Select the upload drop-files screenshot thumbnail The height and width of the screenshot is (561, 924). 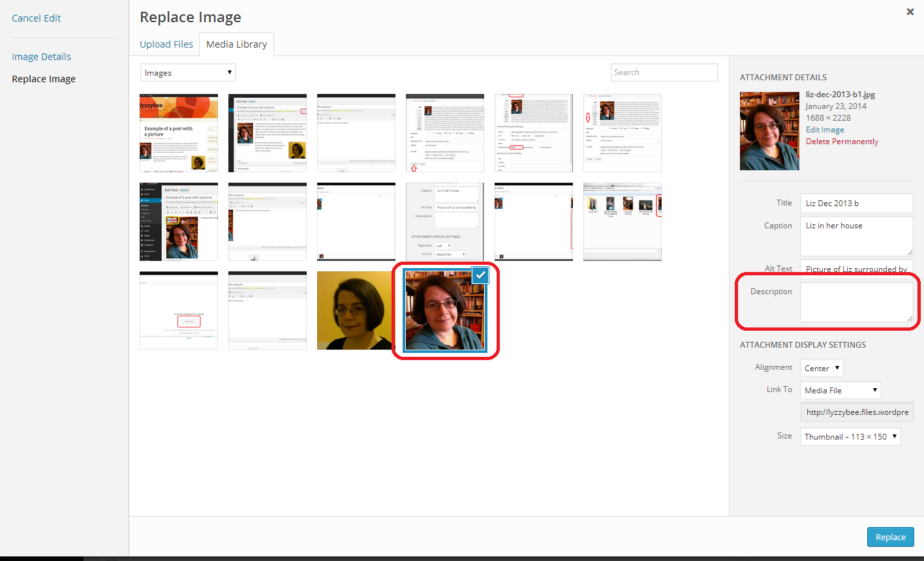point(179,311)
